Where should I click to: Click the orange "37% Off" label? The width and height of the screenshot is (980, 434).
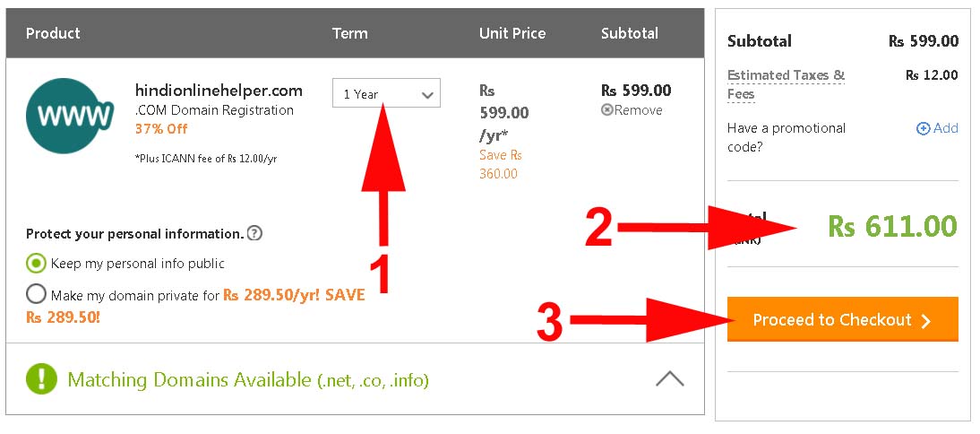160,128
